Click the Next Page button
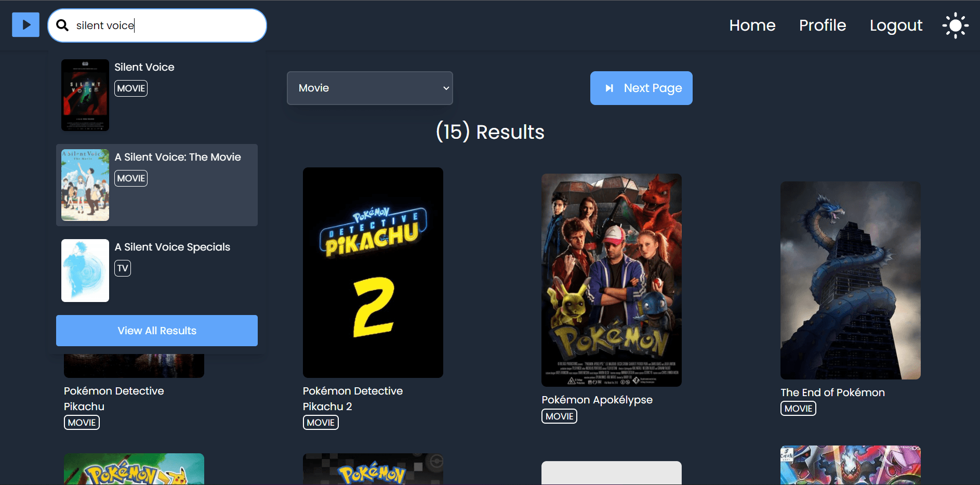 tap(641, 88)
